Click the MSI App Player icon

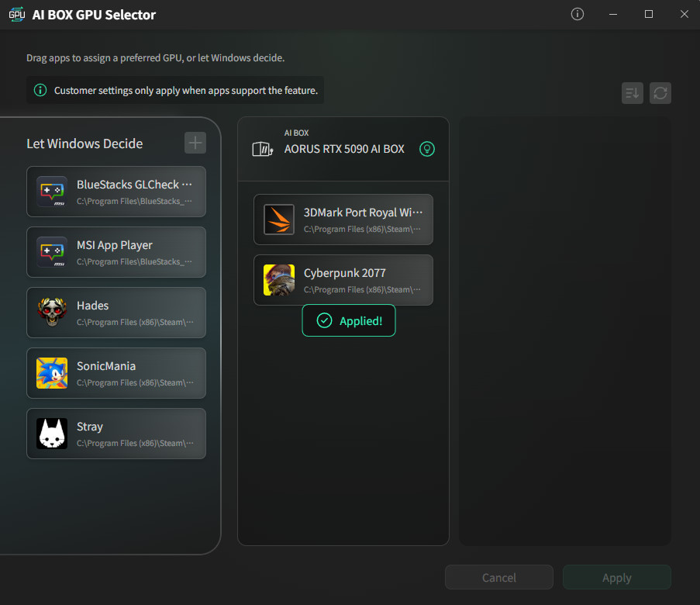[x=52, y=252]
